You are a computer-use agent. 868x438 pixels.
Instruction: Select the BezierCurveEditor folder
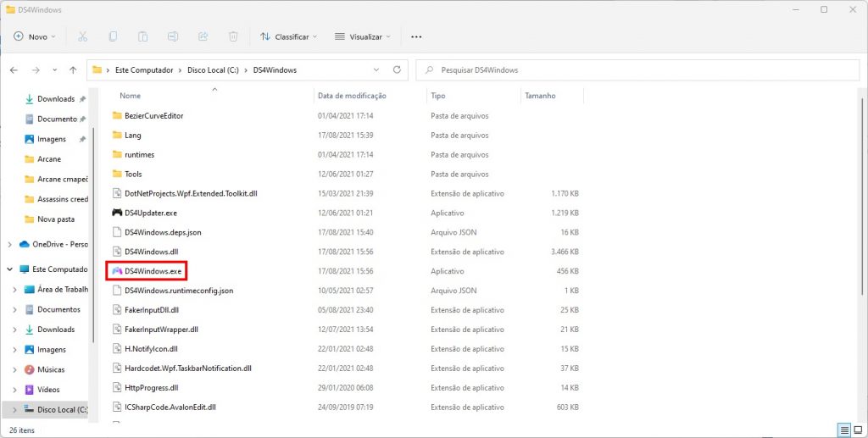coord(154,115)
